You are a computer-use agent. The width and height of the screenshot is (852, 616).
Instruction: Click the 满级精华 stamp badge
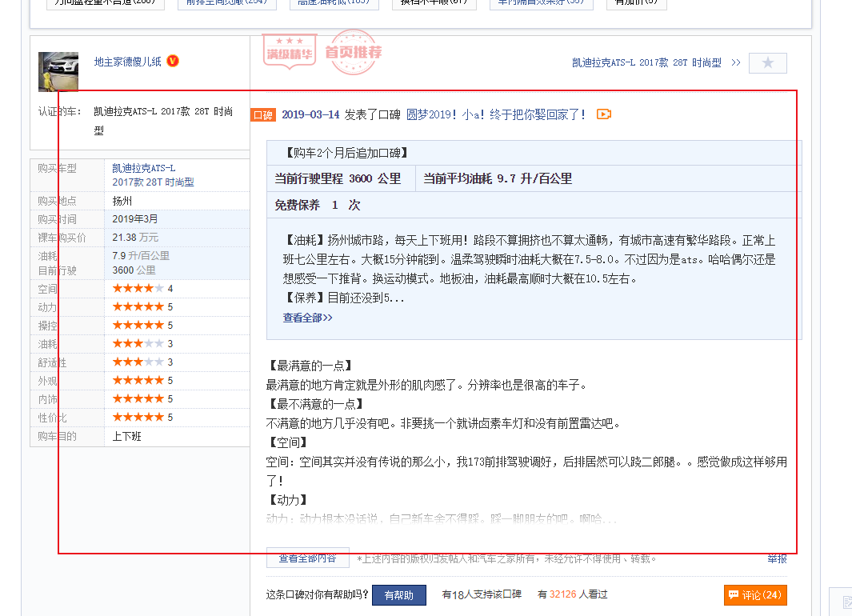290,54
